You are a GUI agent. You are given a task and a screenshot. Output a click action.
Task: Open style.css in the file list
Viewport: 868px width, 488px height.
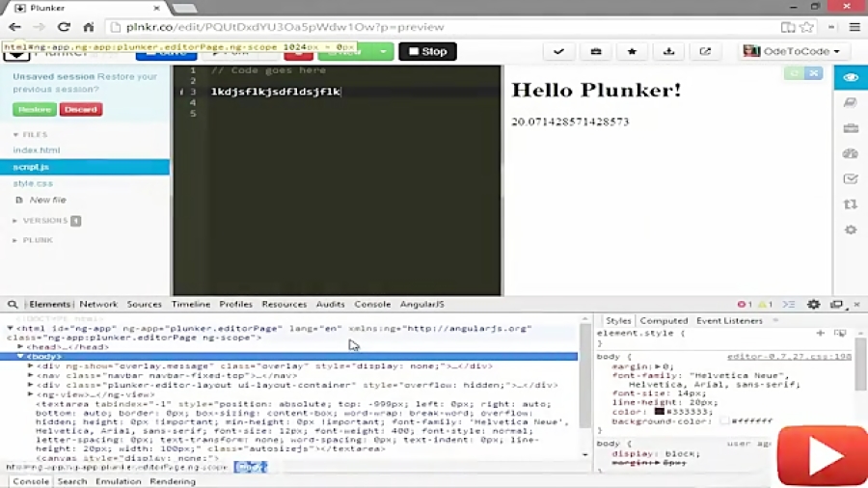click(x=33, y=183)
